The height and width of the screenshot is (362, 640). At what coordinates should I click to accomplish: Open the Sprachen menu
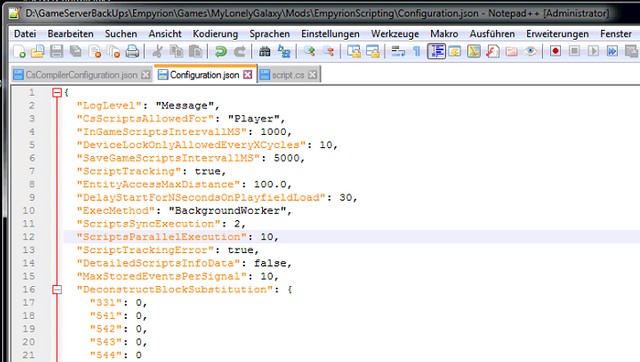(x=269, y=34)
